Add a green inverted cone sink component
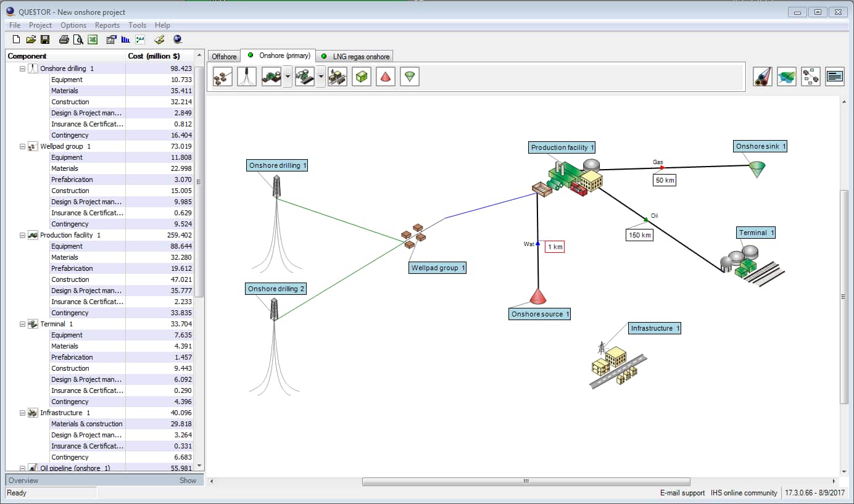854x504 pixels. tap(410, 76)
